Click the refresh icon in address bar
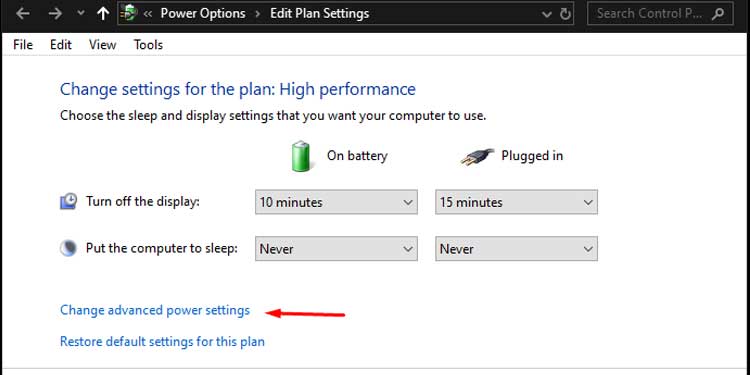750x375 pixels. pos(565,14)
